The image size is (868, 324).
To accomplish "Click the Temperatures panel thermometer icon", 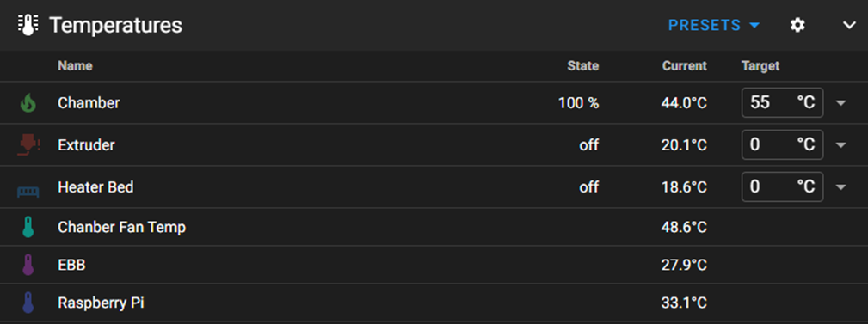I will click(x=28, y=25).
